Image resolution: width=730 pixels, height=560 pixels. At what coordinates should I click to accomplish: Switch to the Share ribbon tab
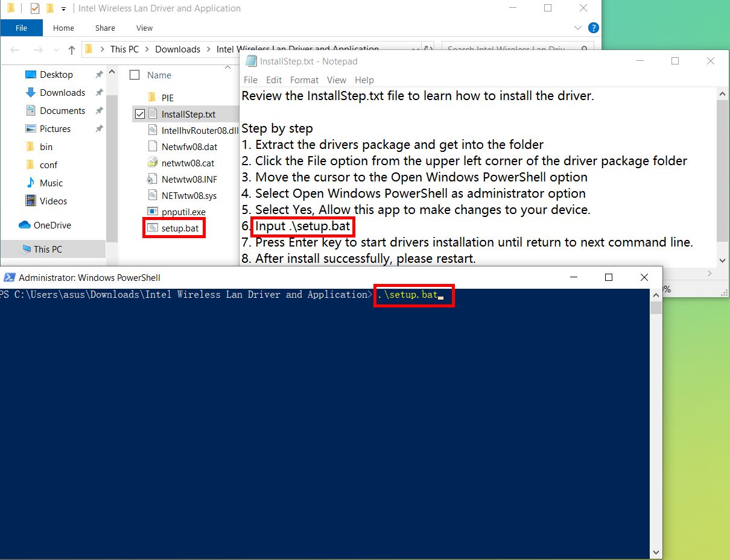[105, 28]
